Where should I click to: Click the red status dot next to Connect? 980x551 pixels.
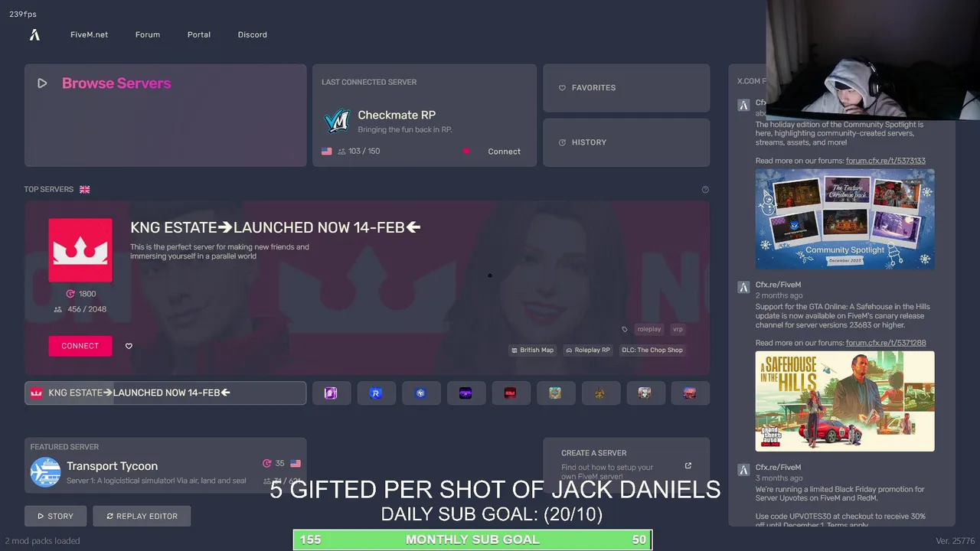[x=465, y=152]
